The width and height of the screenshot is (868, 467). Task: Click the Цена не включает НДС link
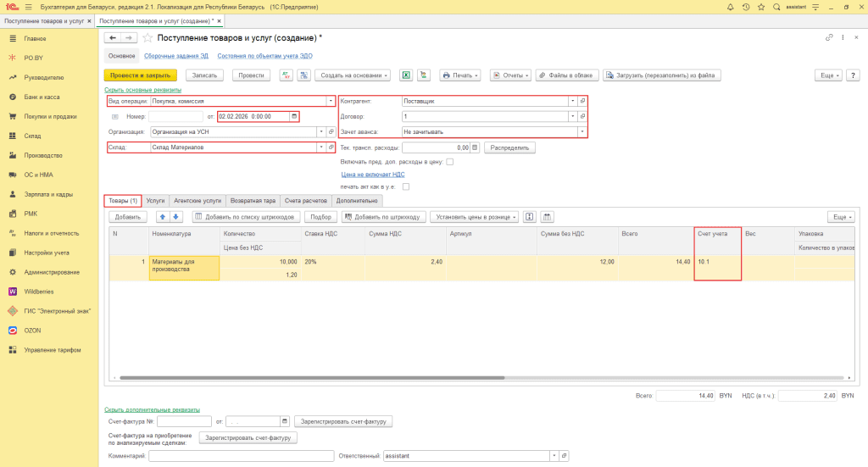click(372, 174)
